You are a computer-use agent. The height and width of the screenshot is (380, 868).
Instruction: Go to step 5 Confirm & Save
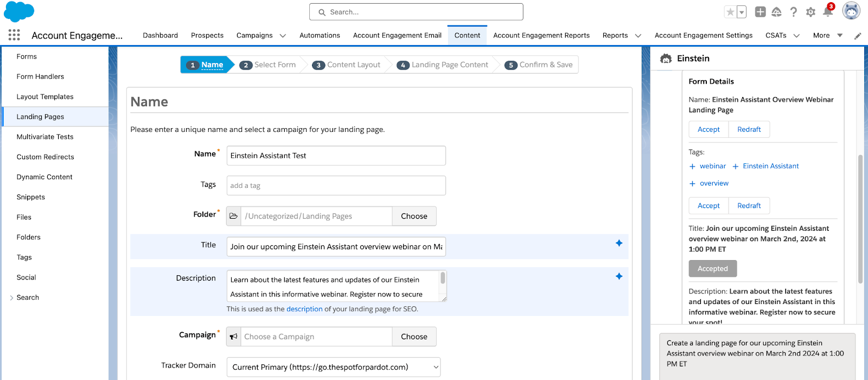pos(539,65)
